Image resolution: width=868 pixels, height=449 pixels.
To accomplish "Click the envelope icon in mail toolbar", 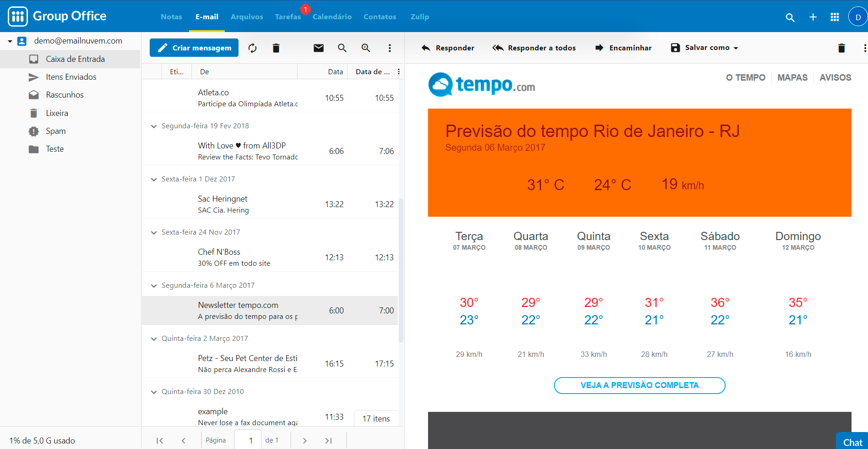I will pyautogui.click(x=319, y=48).
